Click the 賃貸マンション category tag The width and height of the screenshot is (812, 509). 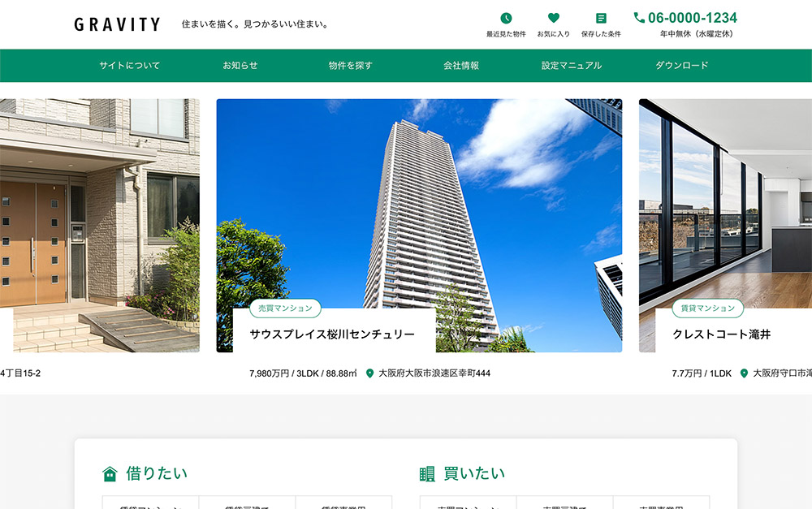pyautogui.click(x=708, y=308)
